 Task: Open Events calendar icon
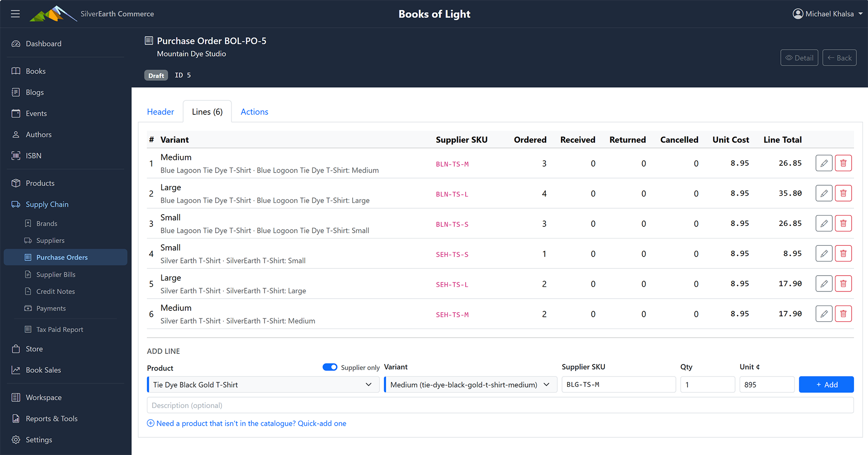pyautogui.click(x=16, y=113)
